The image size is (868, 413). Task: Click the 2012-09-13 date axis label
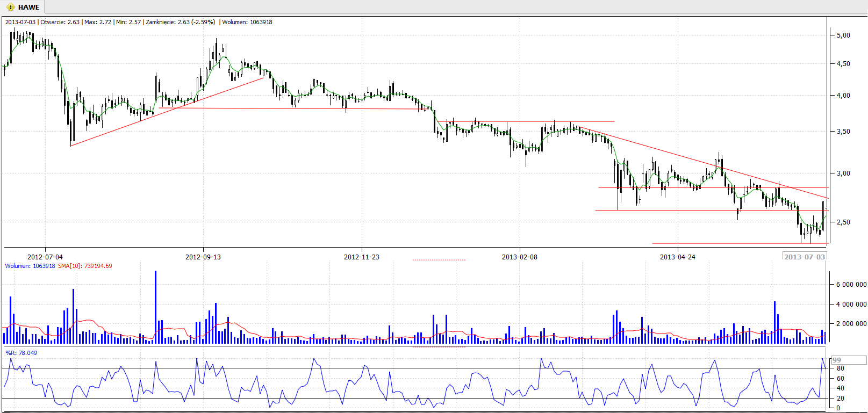pyautogui.click(x=203, y=257)
